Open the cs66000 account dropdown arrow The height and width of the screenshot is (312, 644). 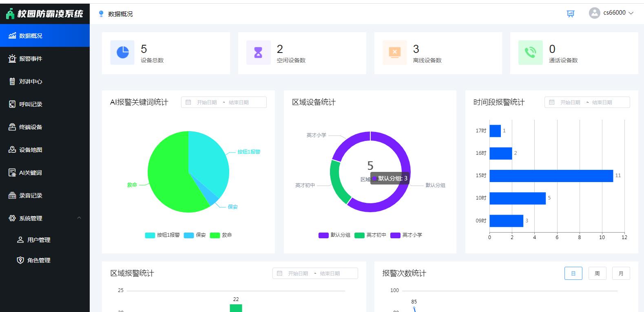click(631, 13)
